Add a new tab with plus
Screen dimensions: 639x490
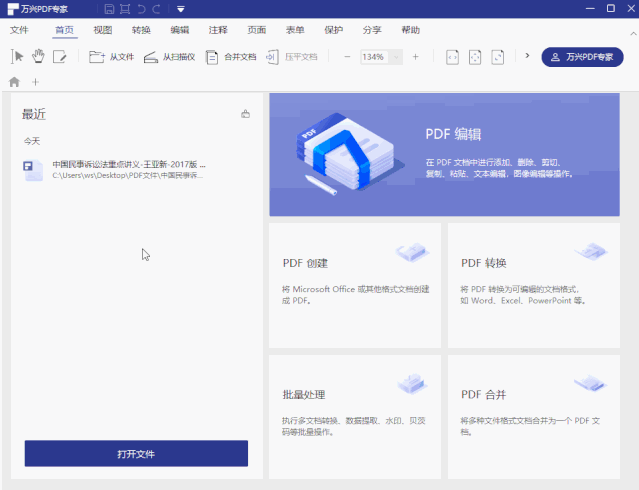pos(35,82)
